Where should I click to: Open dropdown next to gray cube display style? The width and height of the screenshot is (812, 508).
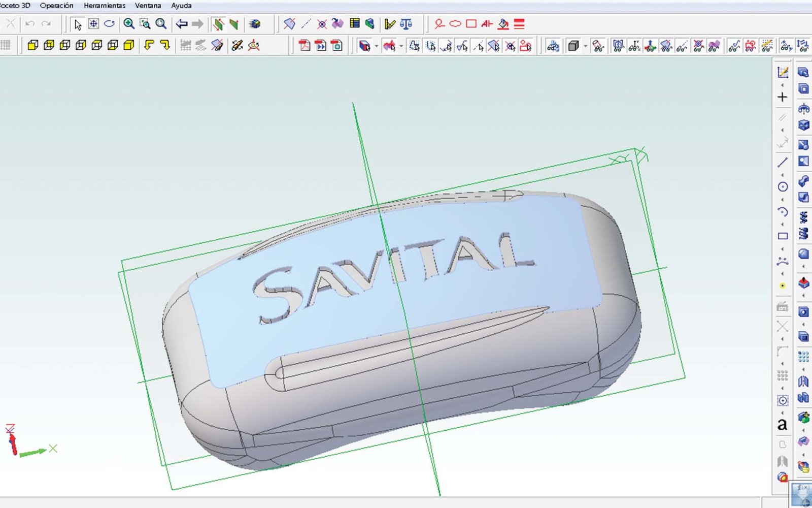click(585, 46)
